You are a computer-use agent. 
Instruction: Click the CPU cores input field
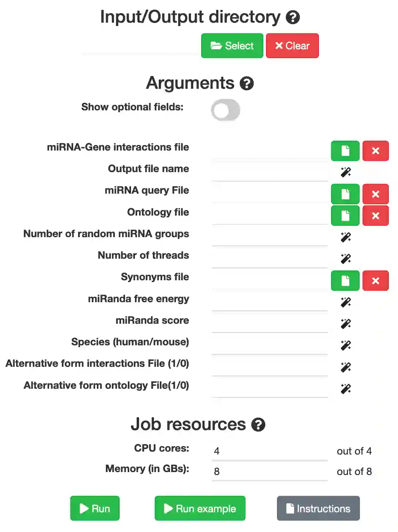270,451
